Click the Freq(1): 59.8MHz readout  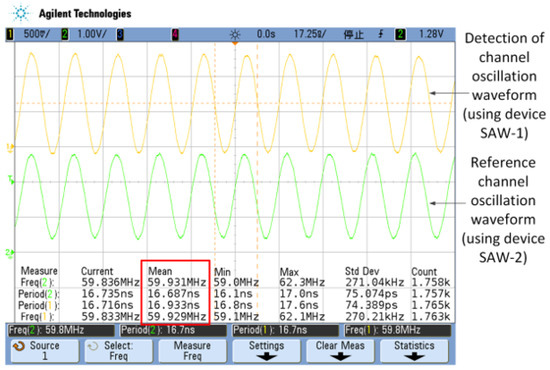(398, 330)
